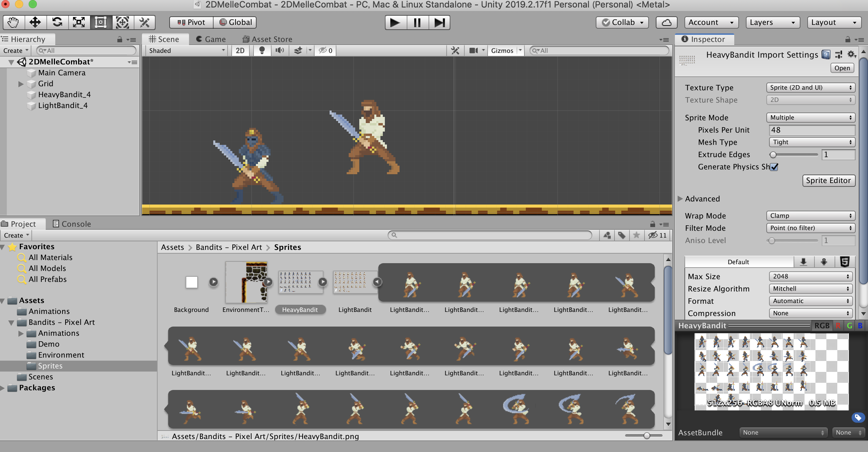Toggle Pivot handle position
The height and width of the screenshot is (452, 868).
point(191,22)
